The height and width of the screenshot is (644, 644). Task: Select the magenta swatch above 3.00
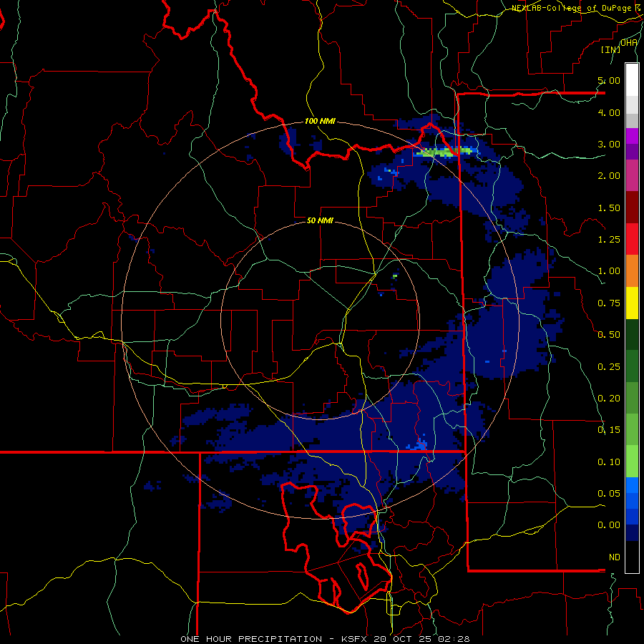632,136
